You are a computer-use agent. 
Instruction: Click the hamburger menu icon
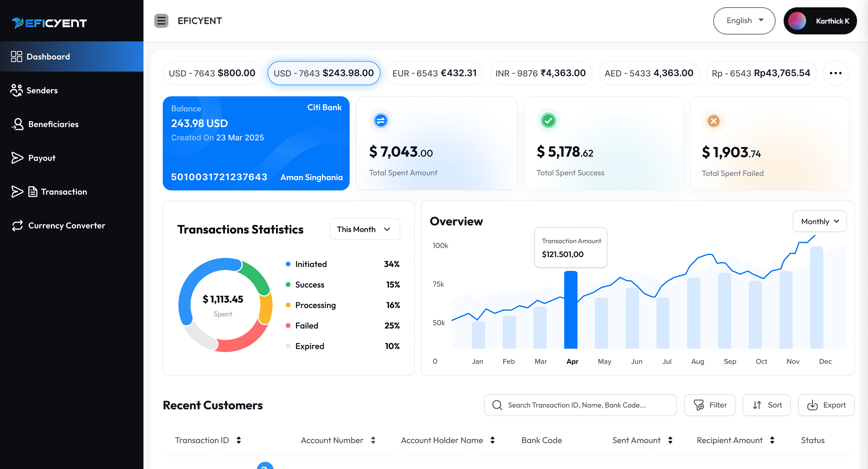coord(161,21)
